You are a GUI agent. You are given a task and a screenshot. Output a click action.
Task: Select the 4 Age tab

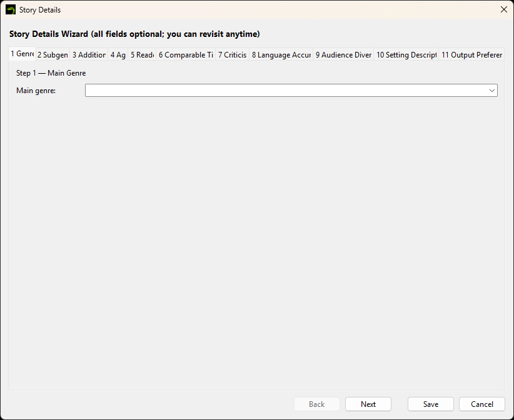pyautogui.click(x=118, y=54)
